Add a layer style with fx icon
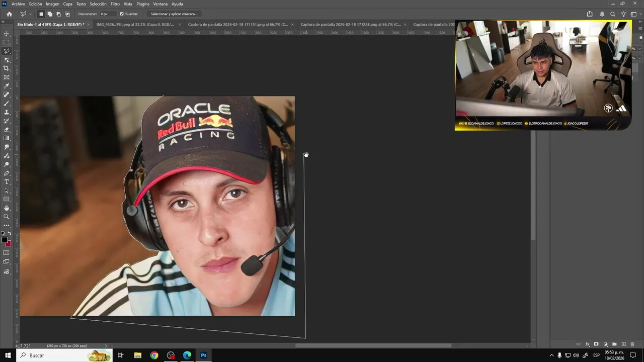 [x=587, y=344]
